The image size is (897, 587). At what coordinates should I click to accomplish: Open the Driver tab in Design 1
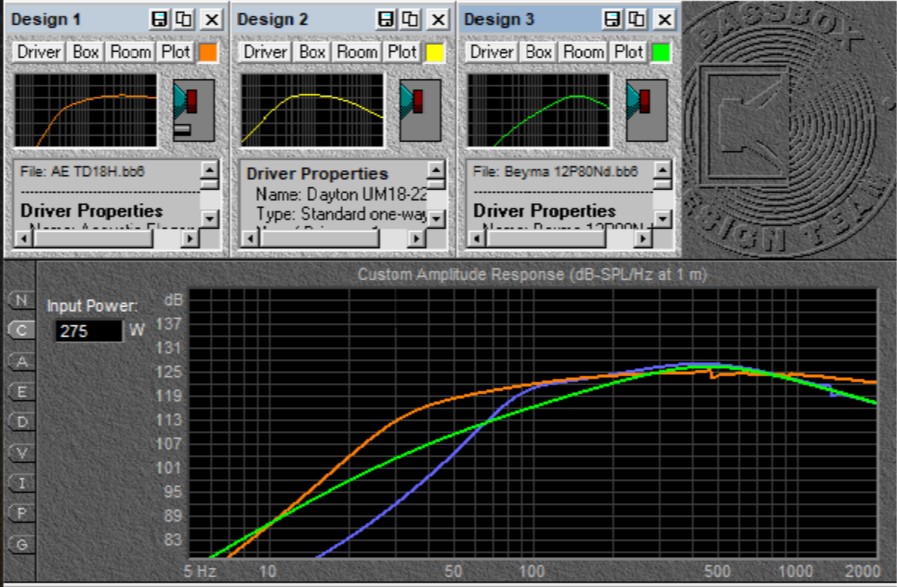click(x=38, y=52)
